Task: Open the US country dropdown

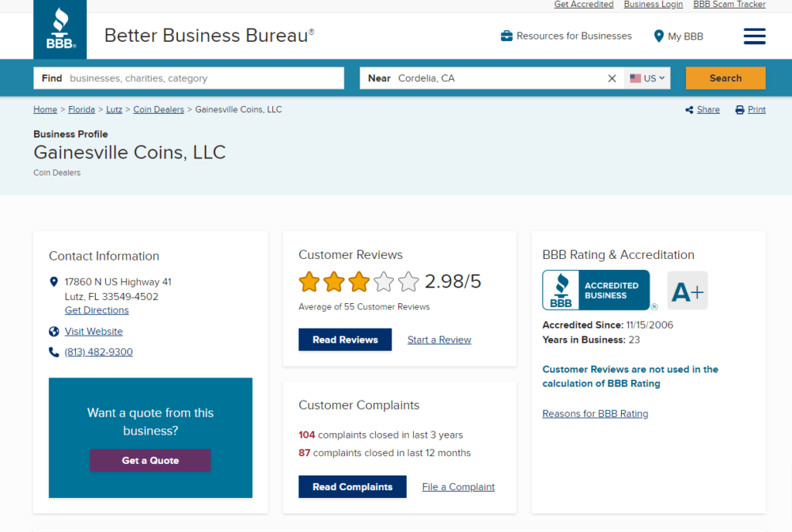Action: pos(647,78)
